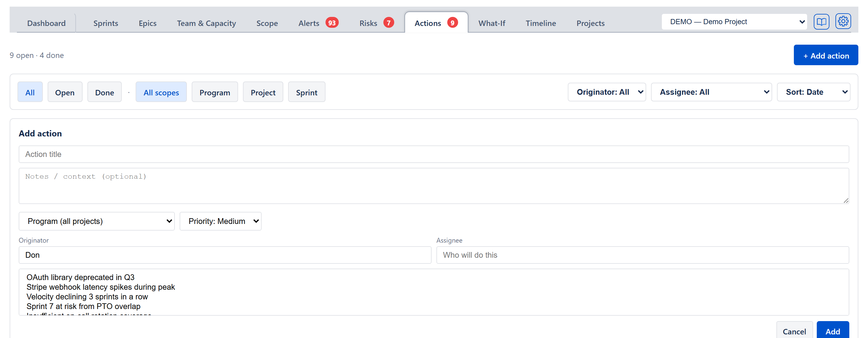
Task: Go to the Epics tab
Action: [148, 23]
